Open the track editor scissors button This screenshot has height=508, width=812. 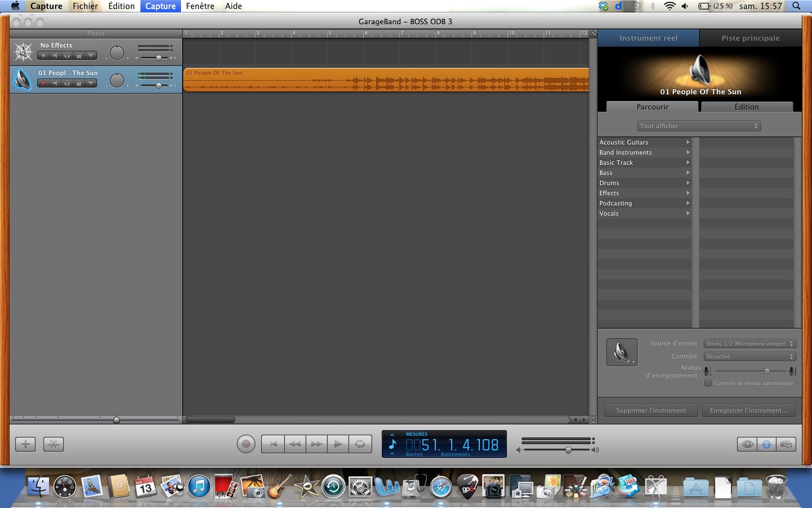54,444
